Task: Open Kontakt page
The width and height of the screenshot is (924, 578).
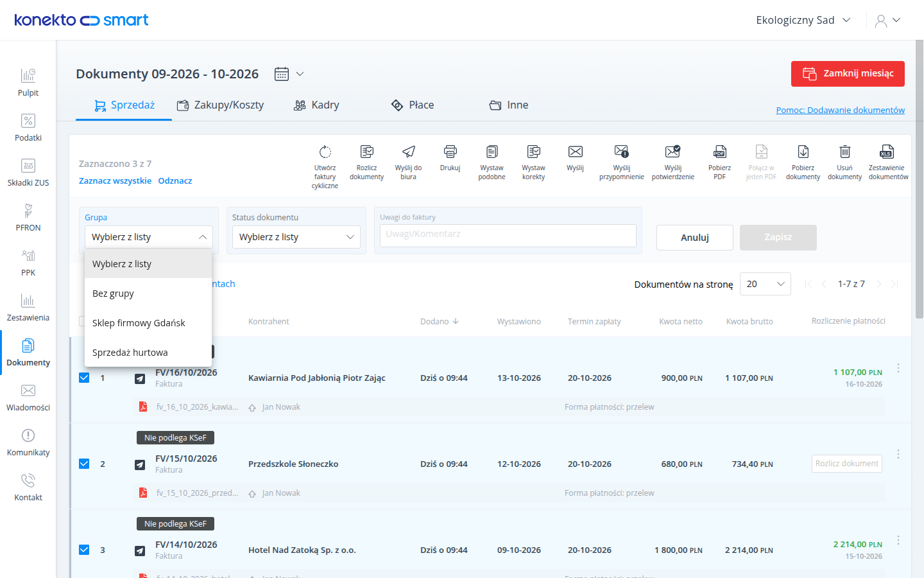Action: 28,487
